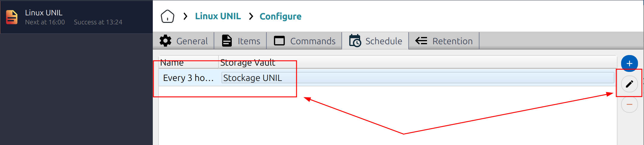Viewport: 644px width, 145px height.
Task: Click the home icon in breadcrumb
Action: pyautogui.click(x=167, y=16)
